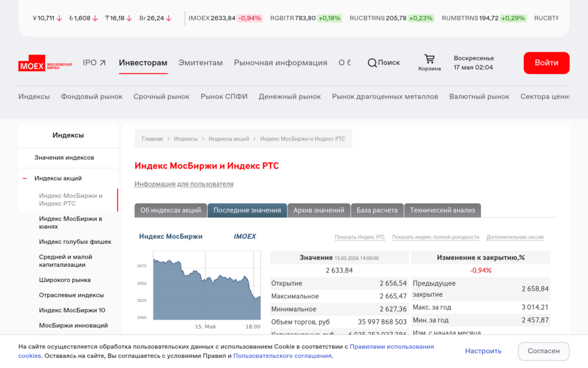Open Фондовый рынок submenu item
Viewport: 588px width, 368px height.
pyautogui.click(x=91, y=97)
